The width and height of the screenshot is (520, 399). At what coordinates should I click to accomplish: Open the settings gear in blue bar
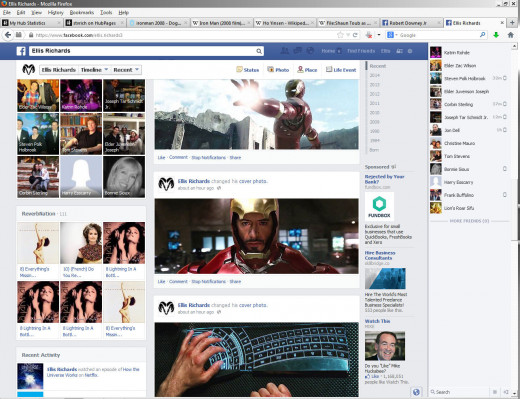[410, 51]
